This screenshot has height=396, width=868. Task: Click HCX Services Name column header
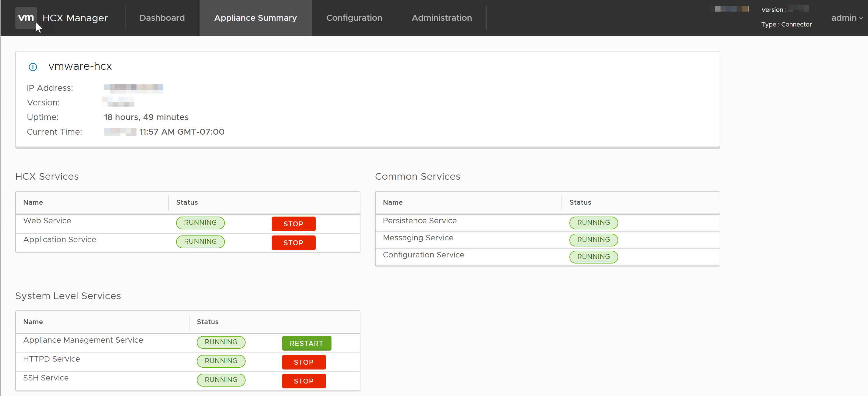[33, 202]
